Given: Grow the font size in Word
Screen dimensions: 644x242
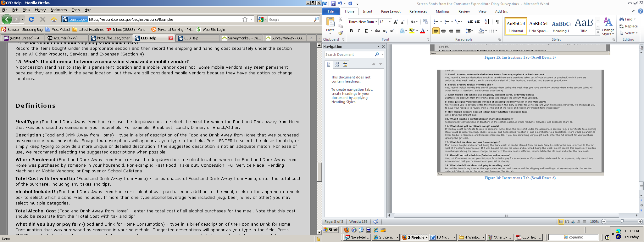Looking at the screenshot, I should coord(396,22).
